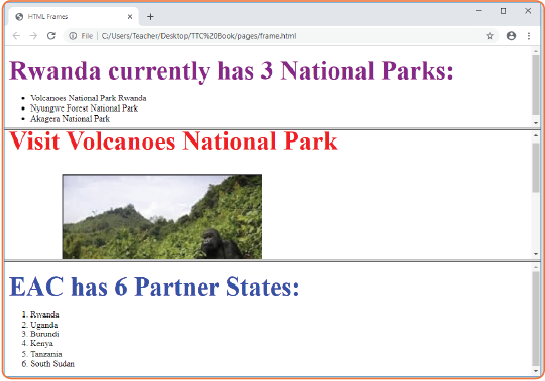Click the middle frame's scroll up arrow
Viewport: 545px width, 381px height.
coord(536,135)
